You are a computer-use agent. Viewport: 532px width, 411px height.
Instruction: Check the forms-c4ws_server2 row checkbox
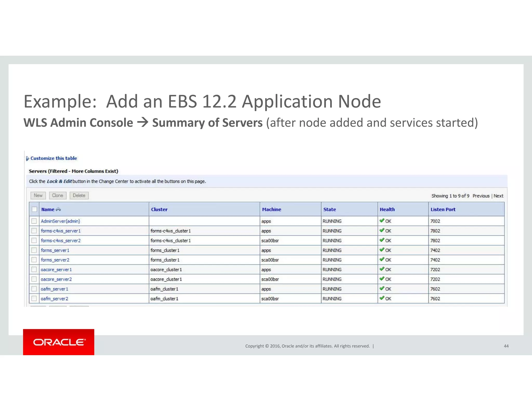pos(34,241)
